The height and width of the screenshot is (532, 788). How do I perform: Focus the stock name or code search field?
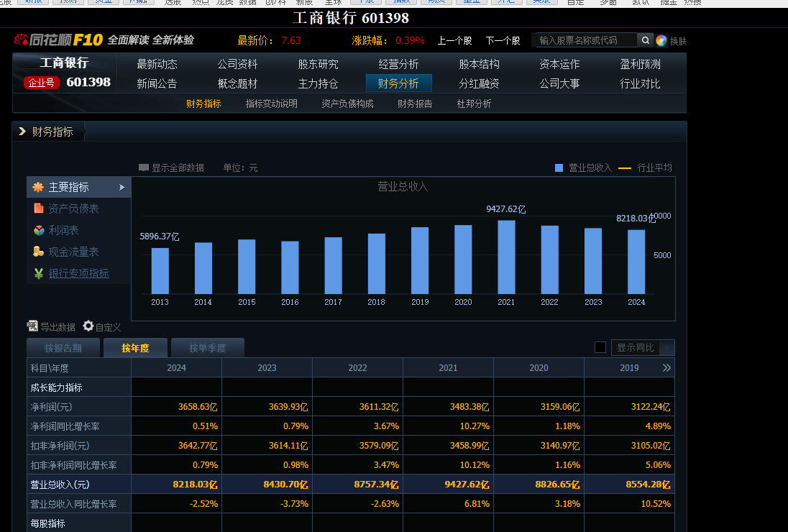[586, 40]
